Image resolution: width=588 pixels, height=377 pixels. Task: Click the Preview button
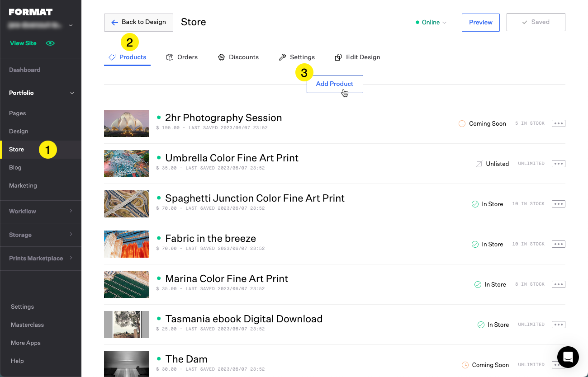point(480,23)
